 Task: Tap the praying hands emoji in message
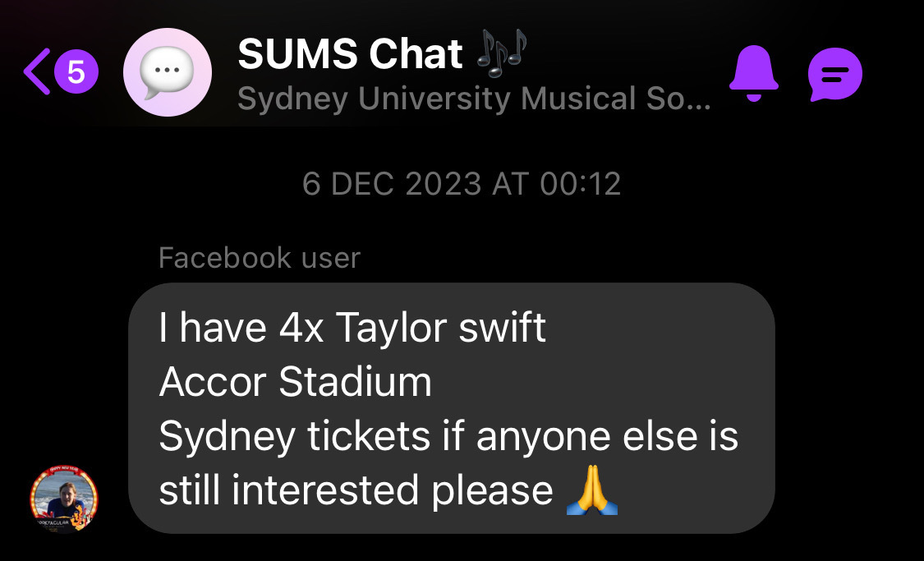click(x=591, y=491)
